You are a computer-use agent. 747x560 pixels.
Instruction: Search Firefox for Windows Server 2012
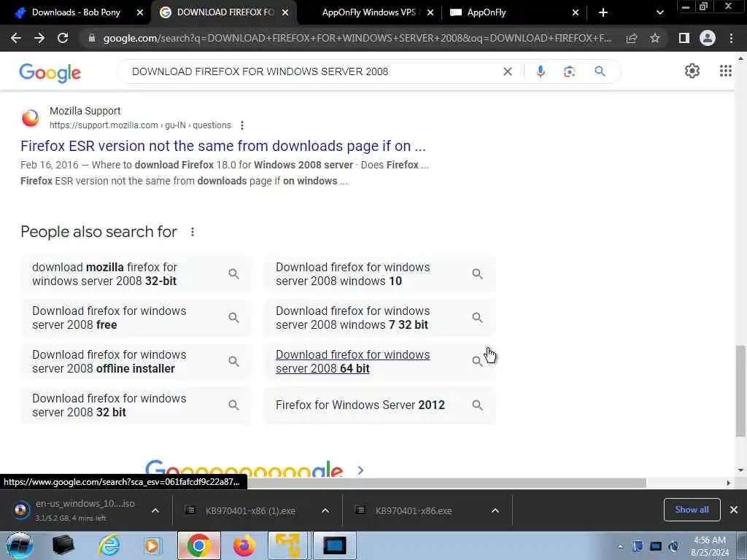379,405
